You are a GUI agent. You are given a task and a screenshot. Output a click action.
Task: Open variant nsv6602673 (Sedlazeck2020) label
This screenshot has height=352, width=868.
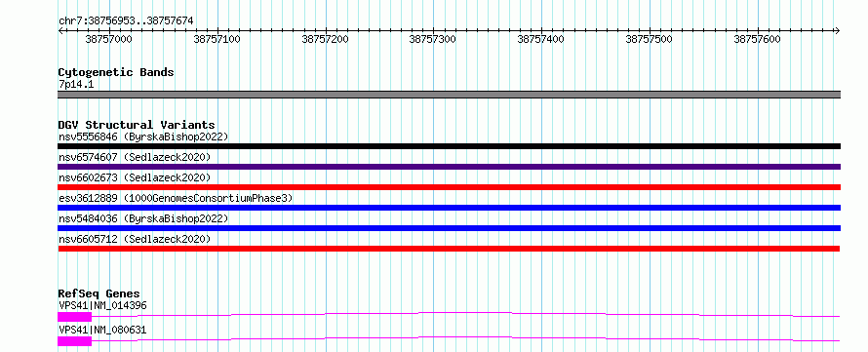pos(135,177)
